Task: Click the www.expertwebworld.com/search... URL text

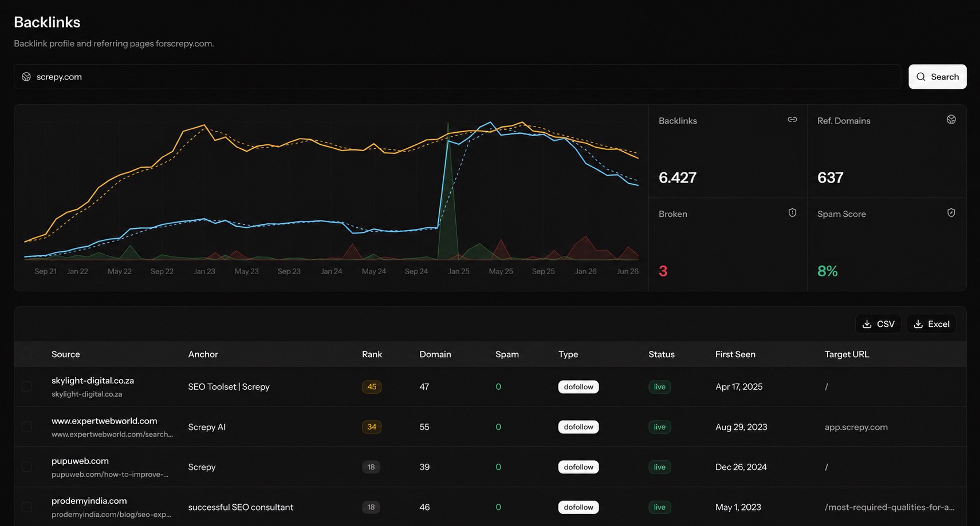Action: coord(112,434)
